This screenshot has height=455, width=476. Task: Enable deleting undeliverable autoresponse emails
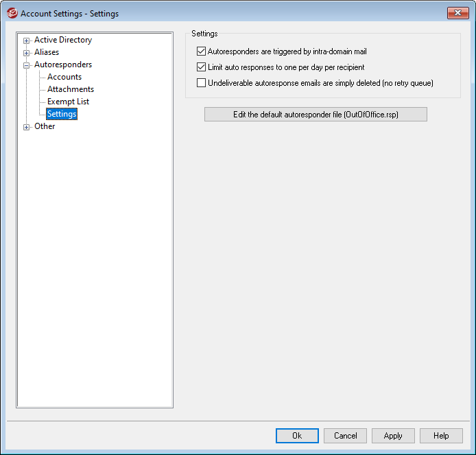click(201, 83)
